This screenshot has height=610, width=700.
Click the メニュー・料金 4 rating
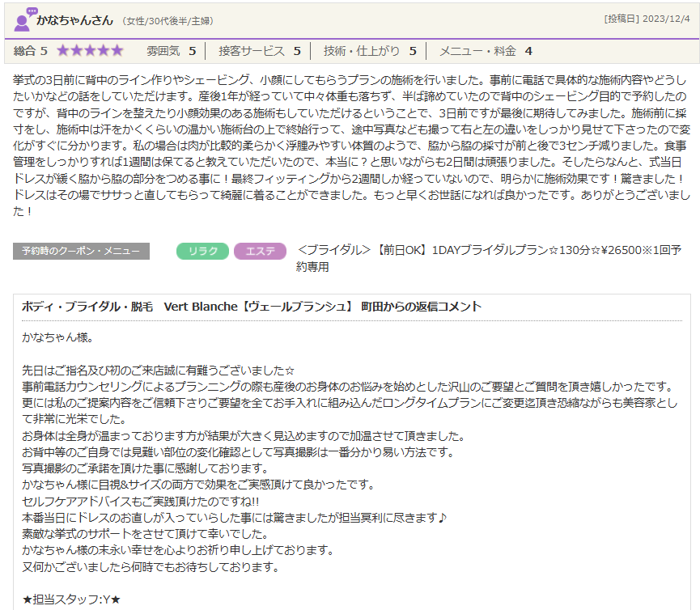486,51
